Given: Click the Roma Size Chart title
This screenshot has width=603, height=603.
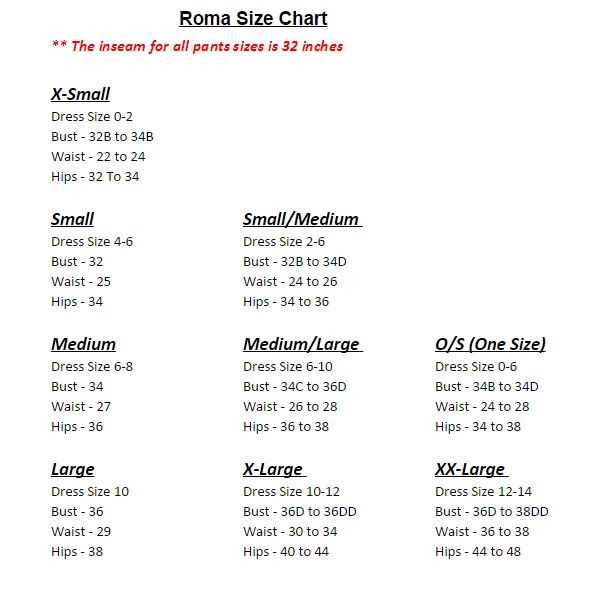Looking at the screenshot, I should point(253,19).
